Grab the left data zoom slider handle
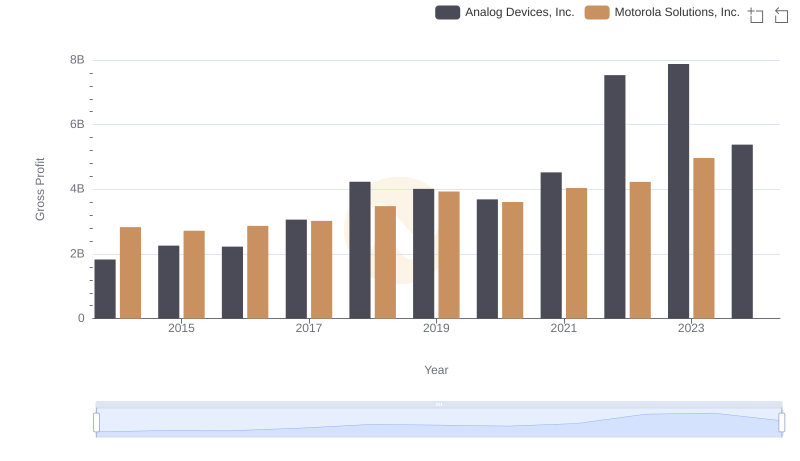 (96, 423)
